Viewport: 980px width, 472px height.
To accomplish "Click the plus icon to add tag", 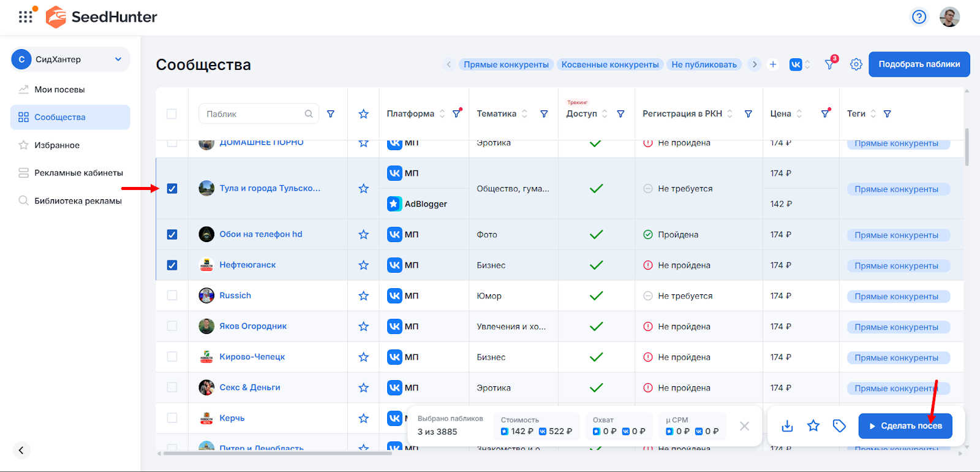I will point(773,64).
